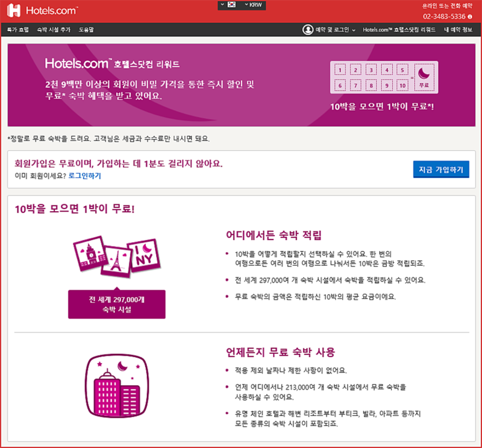Click stamp number 10 on the rewards card
Viewport: 482px width, 448px height.
[x=402, y=85]
